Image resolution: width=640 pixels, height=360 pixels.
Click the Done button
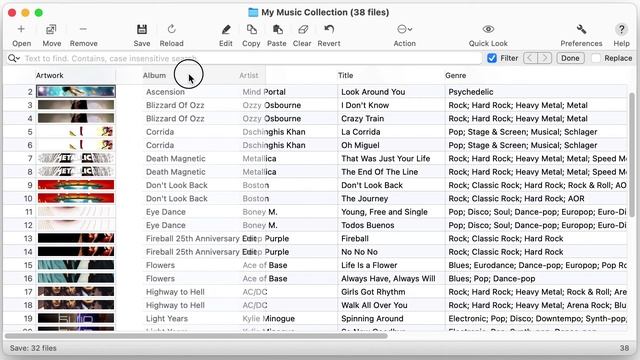click(x=570, y=58)
